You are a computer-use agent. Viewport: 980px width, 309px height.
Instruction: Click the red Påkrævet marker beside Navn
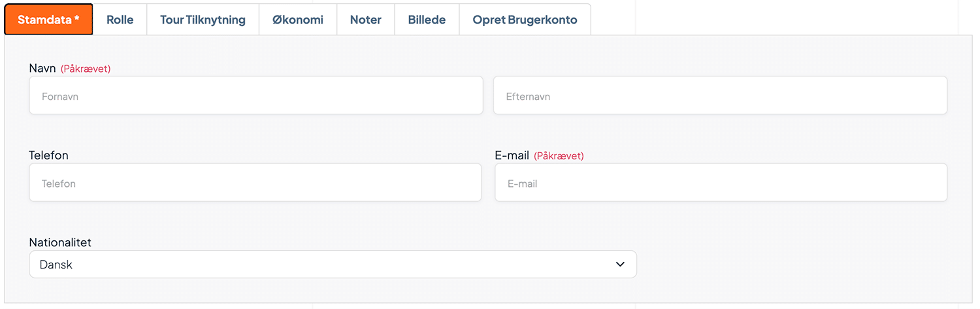(86, 69)
